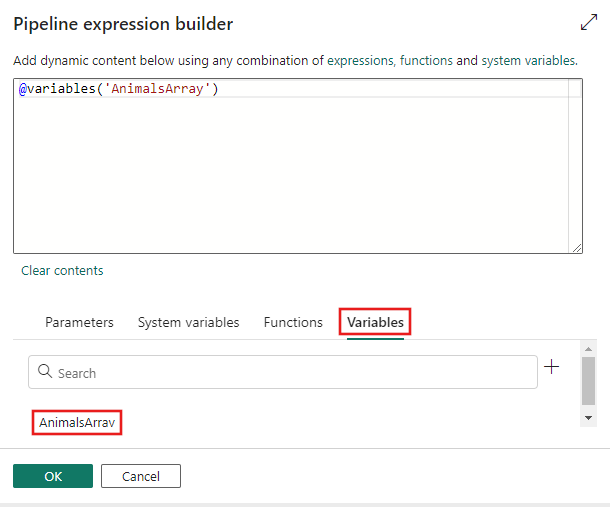Cancel the expression builder dialog

click(141, 476)
